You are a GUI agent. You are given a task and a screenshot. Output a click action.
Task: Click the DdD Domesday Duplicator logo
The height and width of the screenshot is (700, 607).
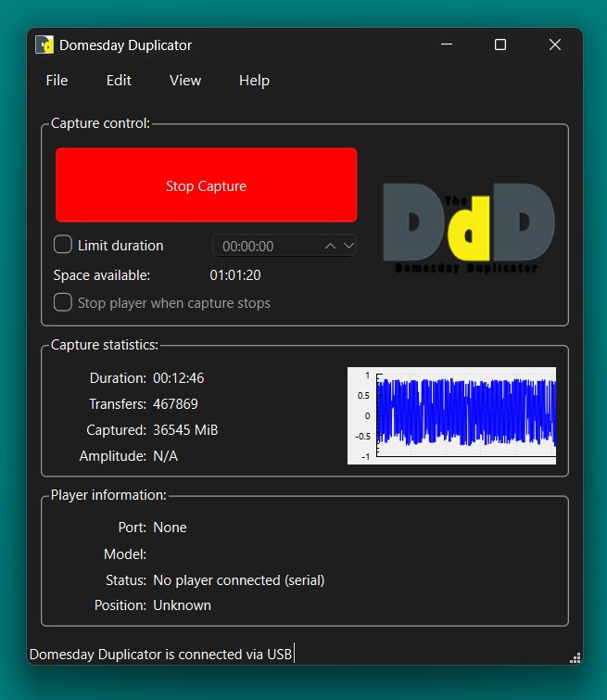click(469, 227)
